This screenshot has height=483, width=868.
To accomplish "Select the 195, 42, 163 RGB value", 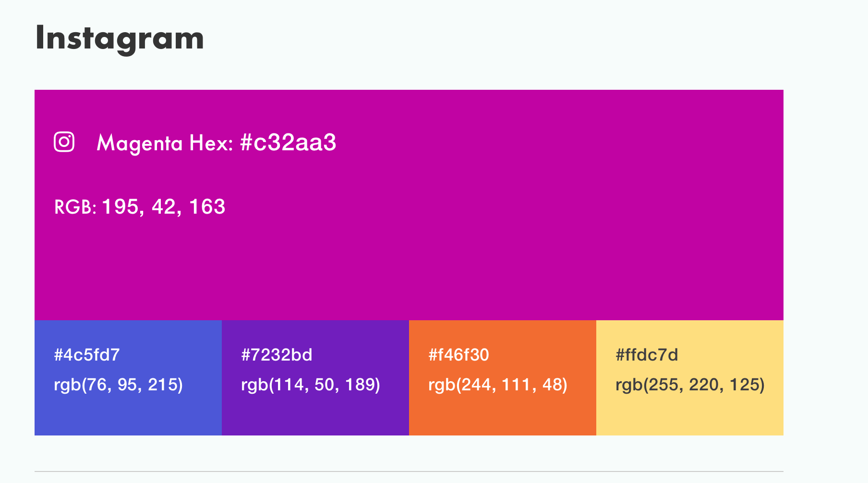I will point(164,207).
